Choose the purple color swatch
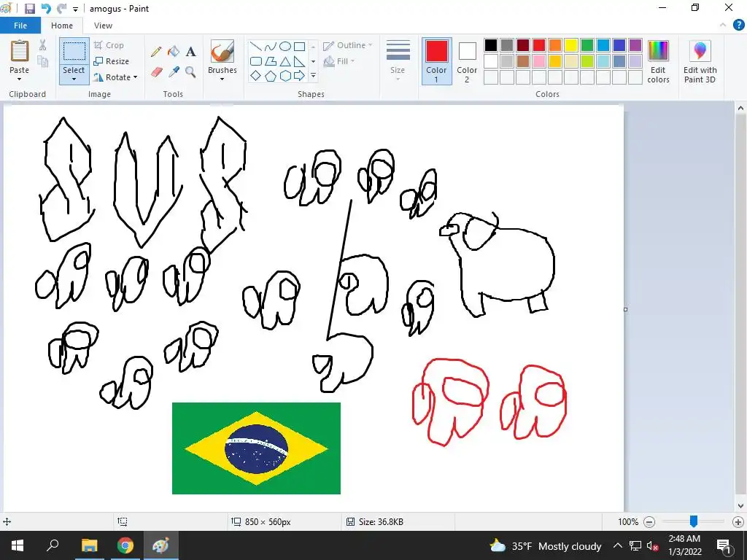The width and height of the screenshot is (747, 560). tap(635, 45)
